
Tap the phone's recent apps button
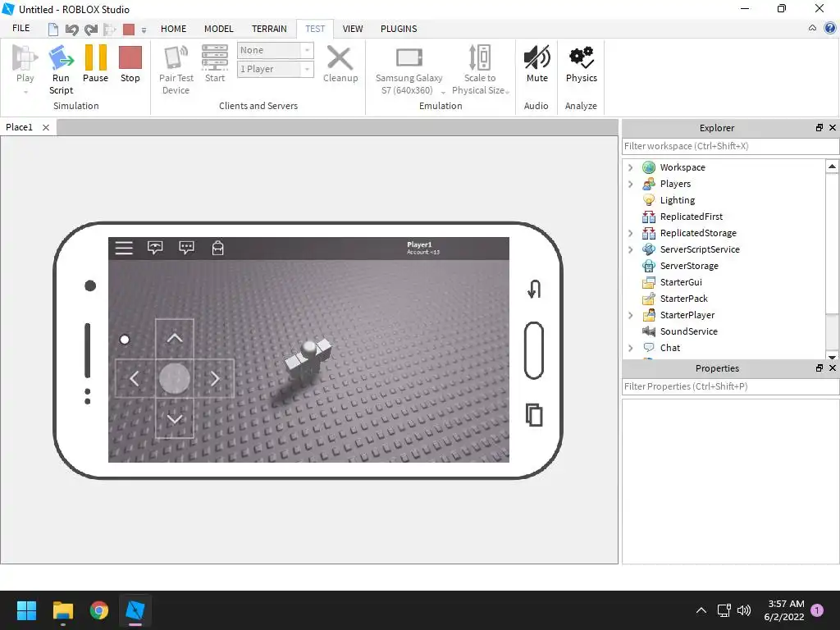[534, 414]
